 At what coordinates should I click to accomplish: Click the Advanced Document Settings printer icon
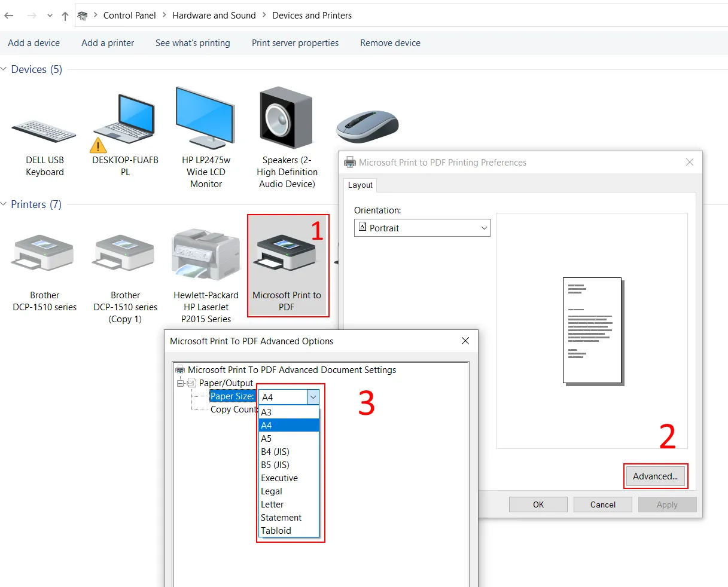click(180, 370)
